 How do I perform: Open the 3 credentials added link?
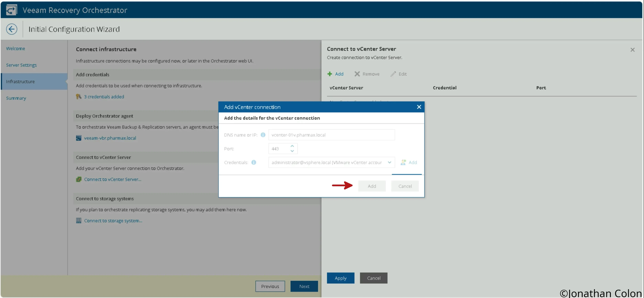pos(104,96)
